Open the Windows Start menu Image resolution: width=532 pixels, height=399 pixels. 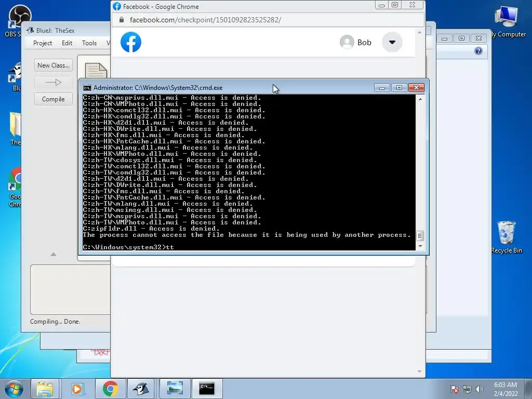pos(14,389)
